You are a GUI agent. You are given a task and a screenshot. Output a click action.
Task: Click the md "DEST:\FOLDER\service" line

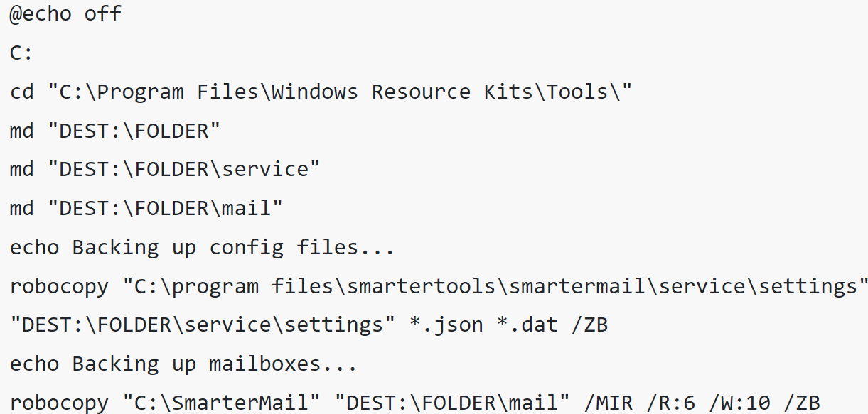point(165,170)
